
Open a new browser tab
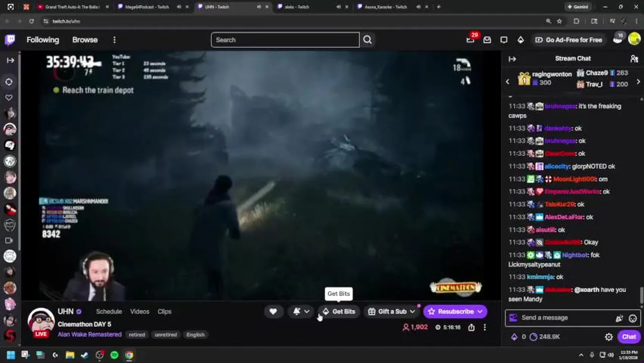tap(438, 7)
